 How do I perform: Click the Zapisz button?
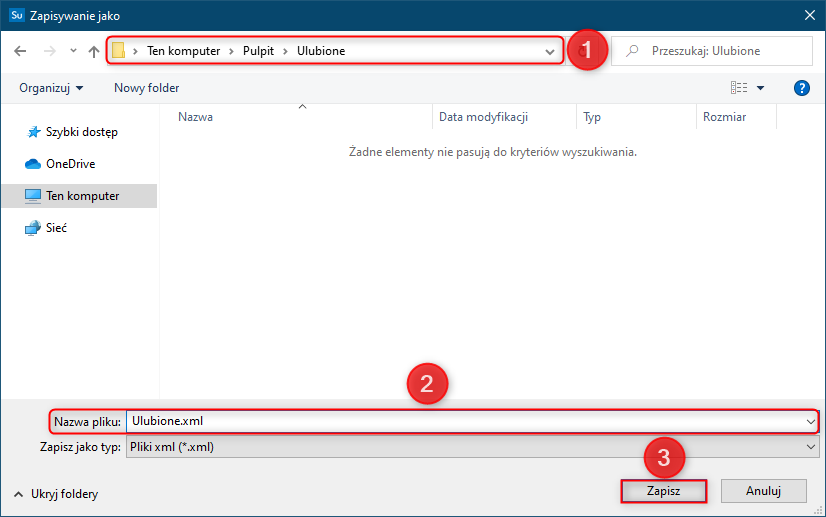(663, 491)
